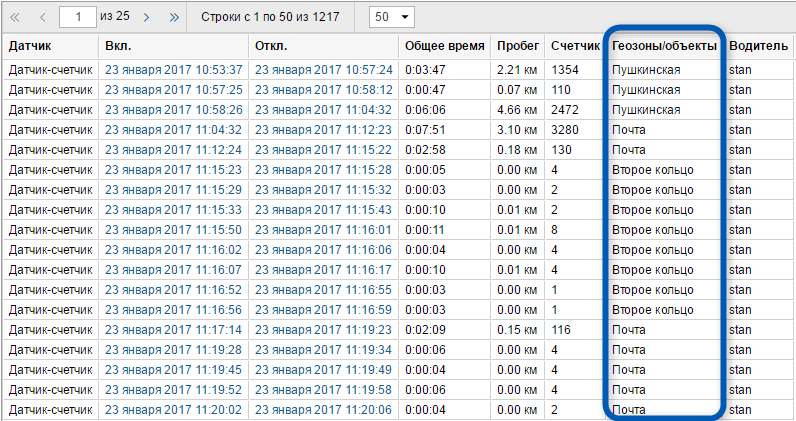Sort by the Водитель column header

tap(758, 46)
